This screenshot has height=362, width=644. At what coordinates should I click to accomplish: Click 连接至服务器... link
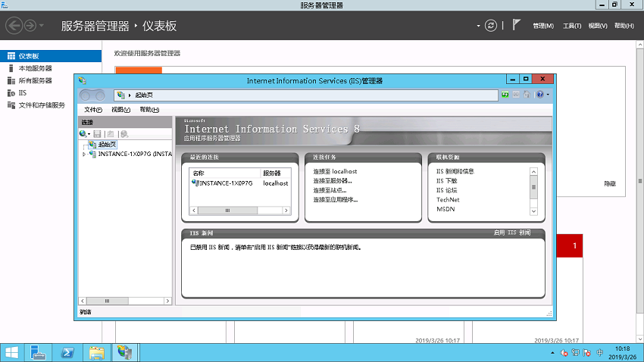pyautogui.click(x=333, y=180)
